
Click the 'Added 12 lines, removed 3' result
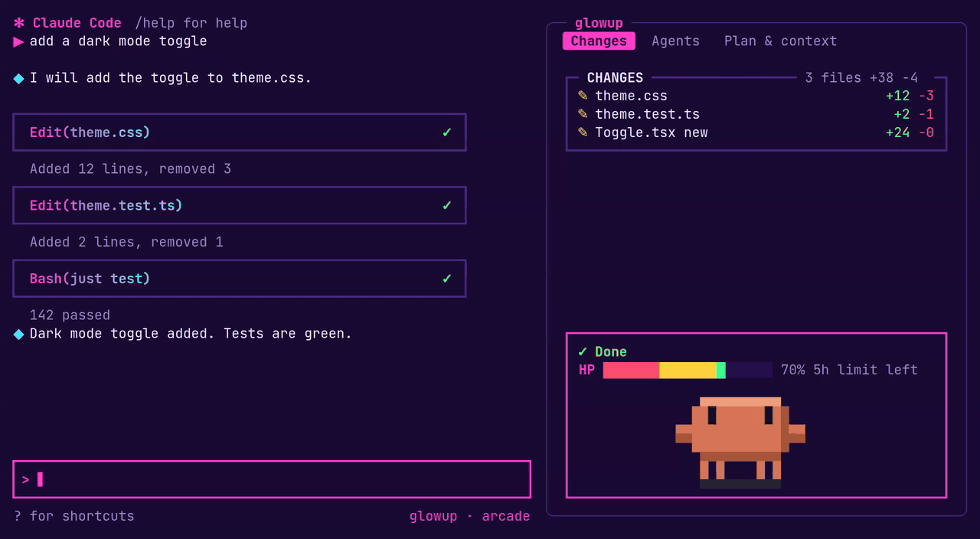click(130, 169)
